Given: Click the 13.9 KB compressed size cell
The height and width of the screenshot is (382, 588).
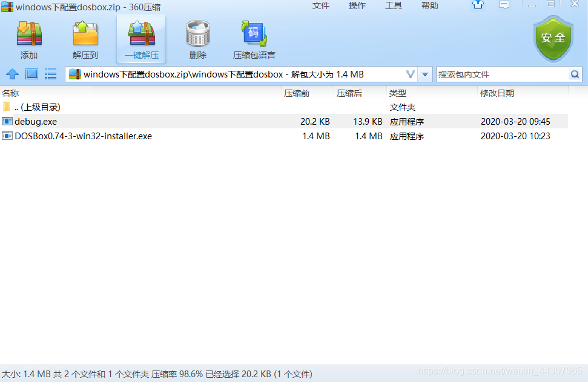Looking at the screenshot, I should click(368, 122).
